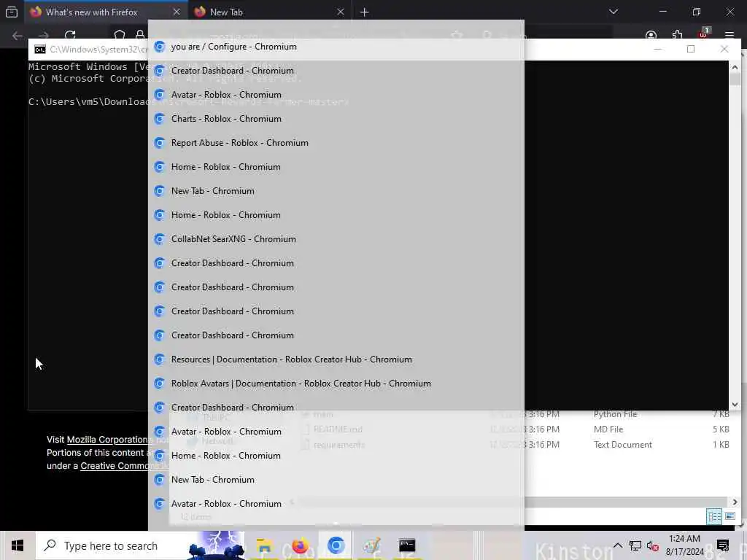Viewport: 747px width, 560px height.
Task: Click Chromium icon beside 'Report Abuse - Roblox'
Action: tap(160, 143)
